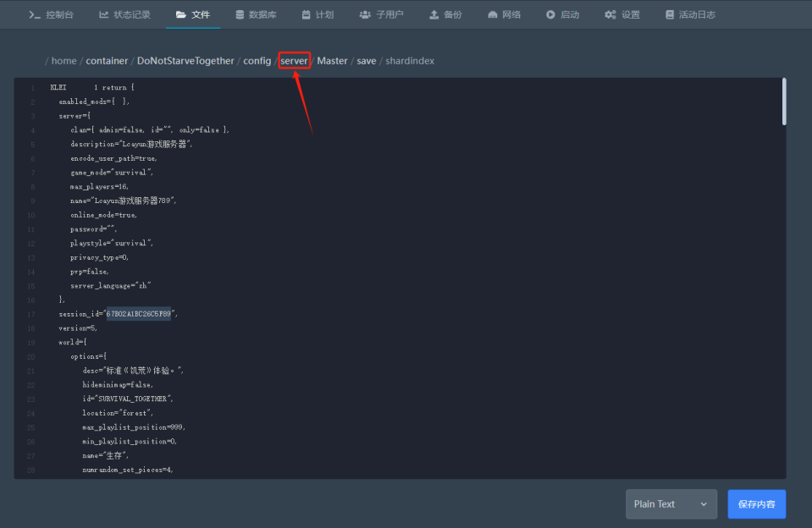Click the server_language="zh" line
The height and width of the screenshot is (528, 812).
tap(111, 286)
